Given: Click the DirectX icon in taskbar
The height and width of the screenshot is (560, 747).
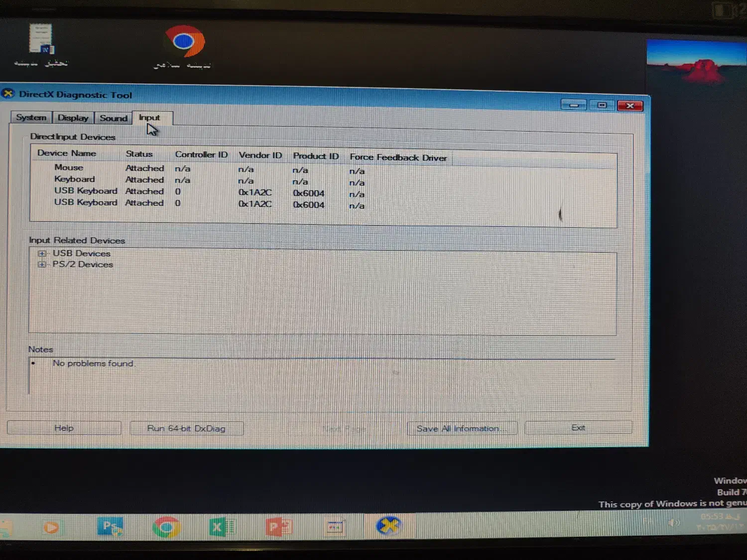Looking at the screenshot, I should tap(388, 526).
